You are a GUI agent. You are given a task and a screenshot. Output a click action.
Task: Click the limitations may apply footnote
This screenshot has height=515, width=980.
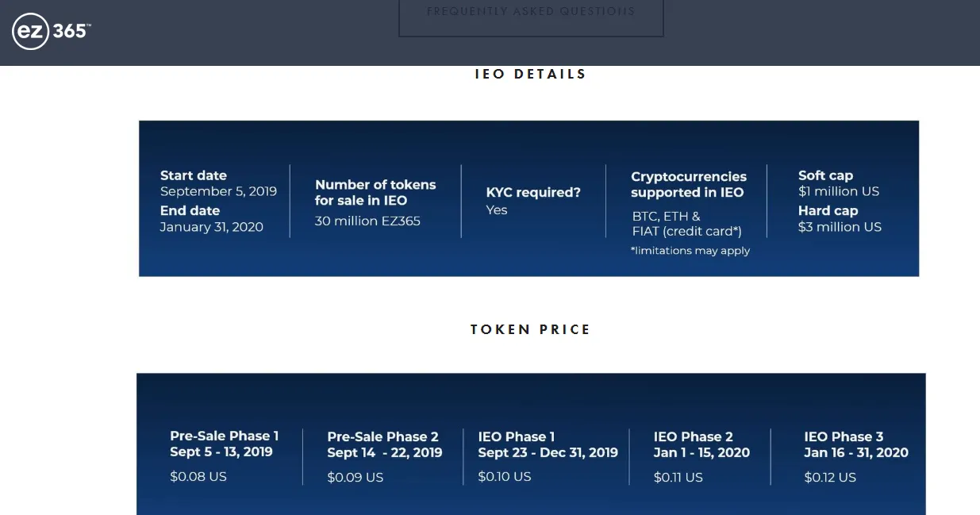click(x=690, y=251)
